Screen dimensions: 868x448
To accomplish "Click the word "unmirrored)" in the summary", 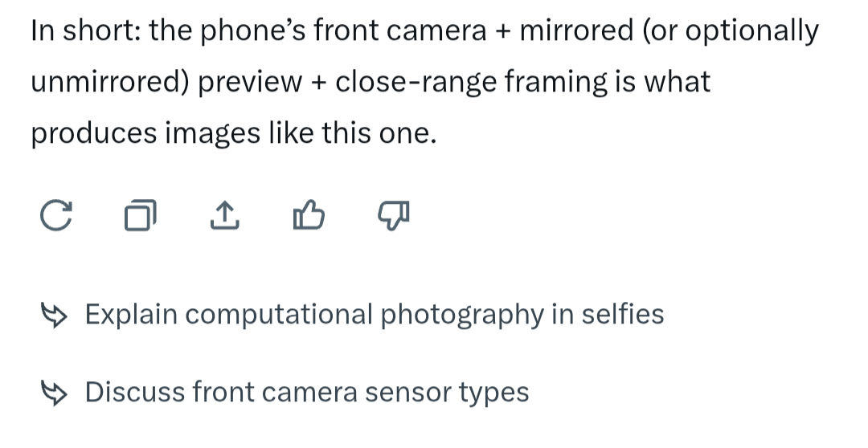I will [x=110, y=82].
